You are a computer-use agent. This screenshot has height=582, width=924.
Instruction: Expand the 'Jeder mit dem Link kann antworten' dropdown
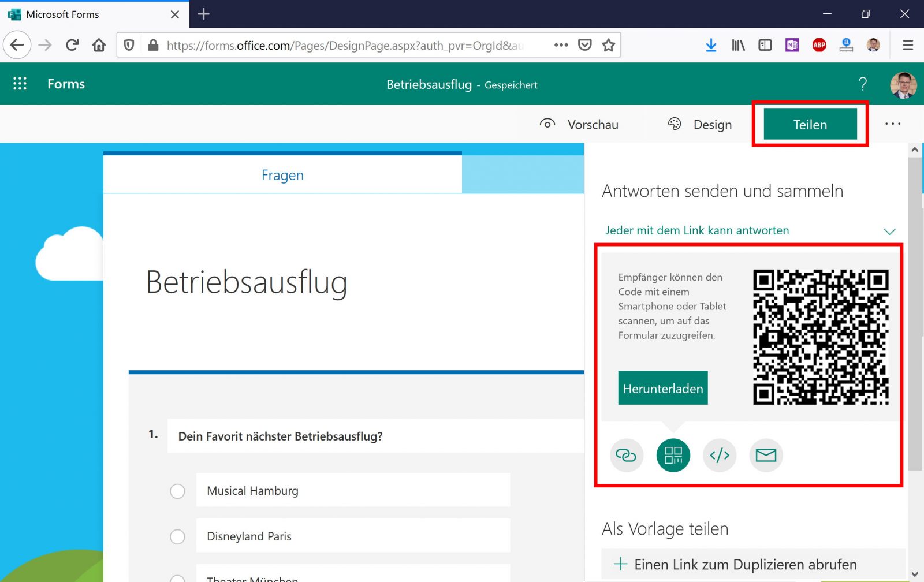[890, 230]
